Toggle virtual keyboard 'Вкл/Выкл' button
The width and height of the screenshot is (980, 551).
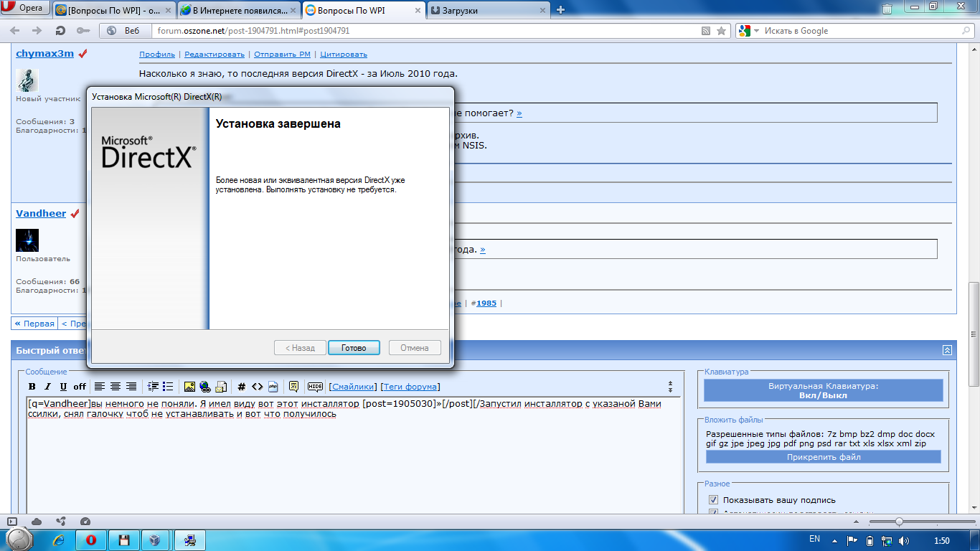[823, 390]
